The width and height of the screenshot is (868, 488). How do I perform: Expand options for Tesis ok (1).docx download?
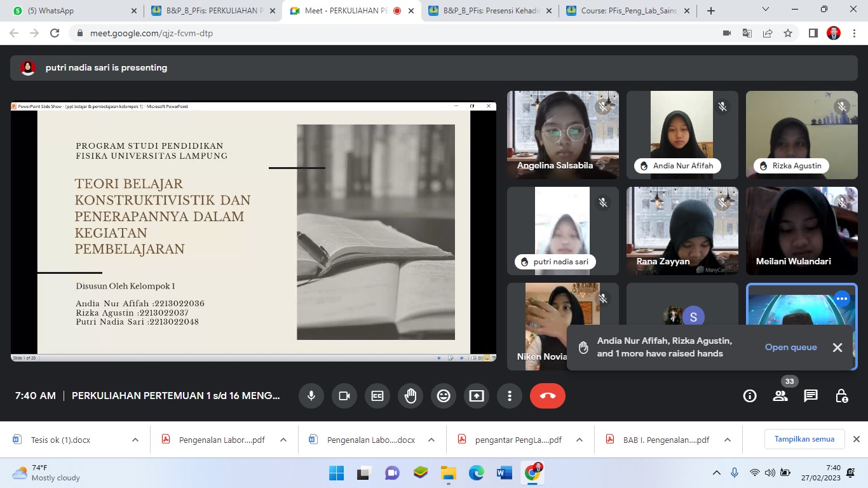pos(135,440)
